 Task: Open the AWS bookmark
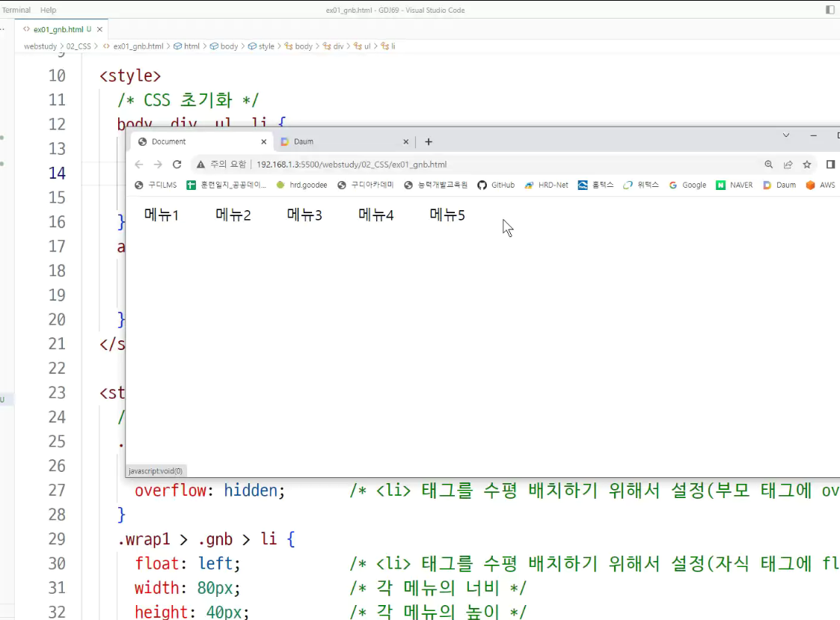[x=821, y=185]
